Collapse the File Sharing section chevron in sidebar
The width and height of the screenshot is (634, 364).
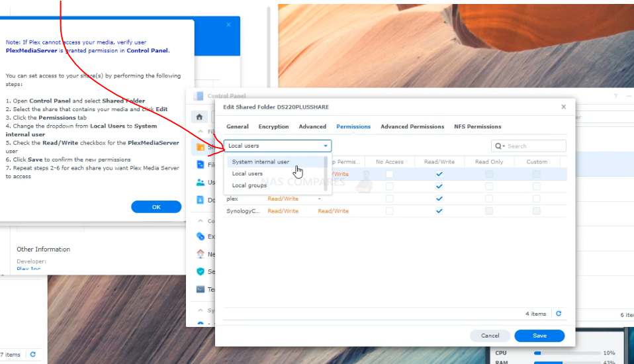point(201,132)
